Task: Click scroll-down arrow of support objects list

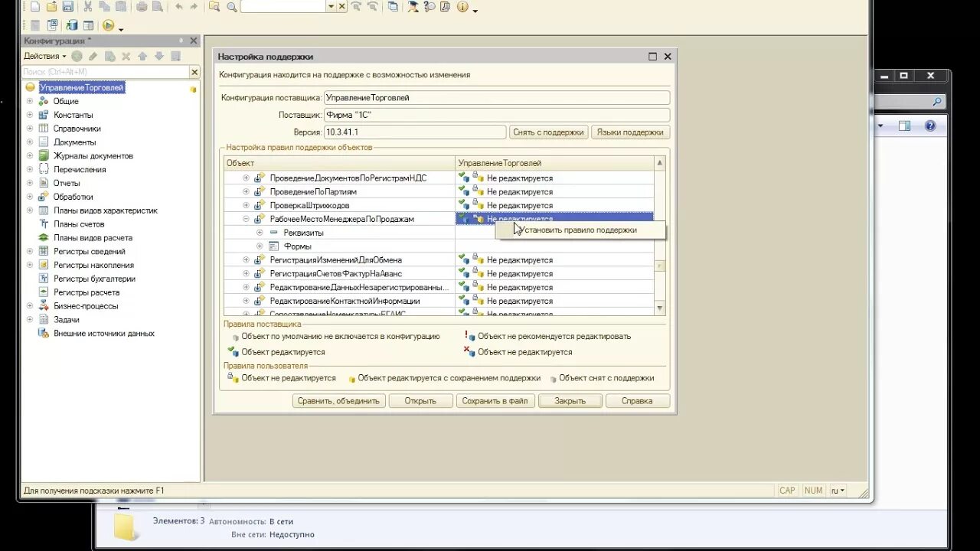Action: pyautogui.click(x=660, y=308)
